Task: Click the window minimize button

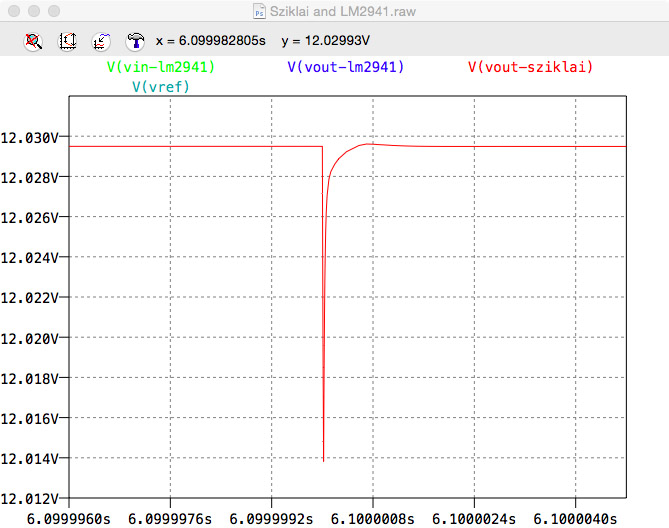Action: (34, 11)
